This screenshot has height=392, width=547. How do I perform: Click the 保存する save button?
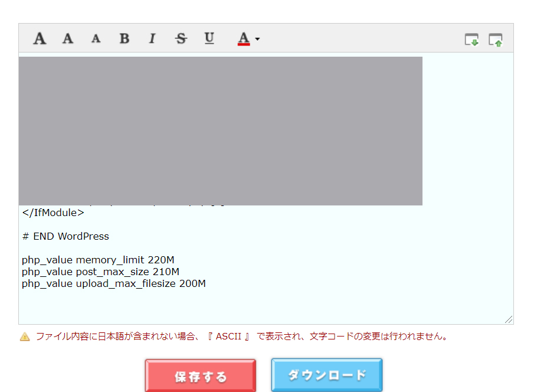pyautogui.click(x=200, y=374)
